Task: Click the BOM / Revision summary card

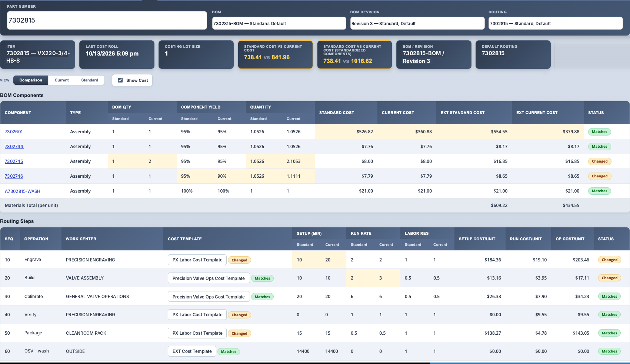Action: tap(434, 55)
